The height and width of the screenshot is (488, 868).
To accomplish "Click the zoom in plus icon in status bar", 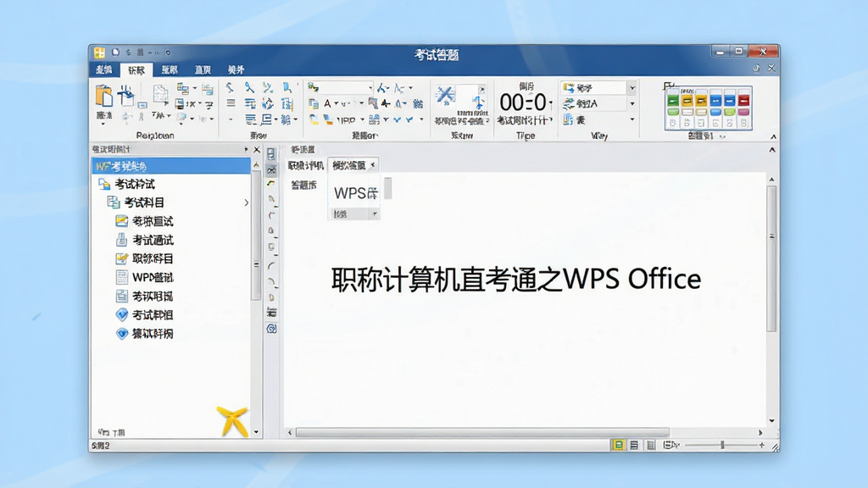I will coord(762,445).
